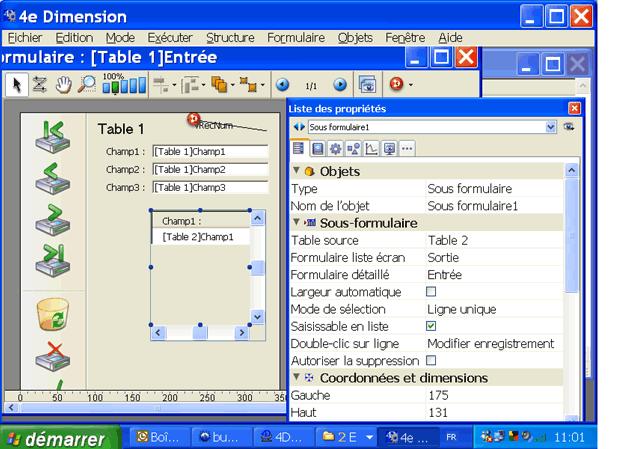Go to the next form page
Viewport: 642px width, 449px height.
pos(340,85)
